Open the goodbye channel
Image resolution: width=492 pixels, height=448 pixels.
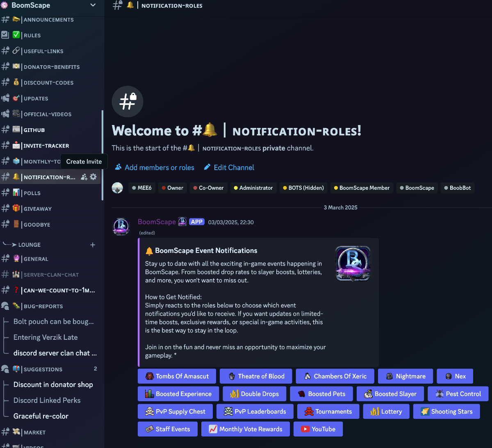coord(50,225)
